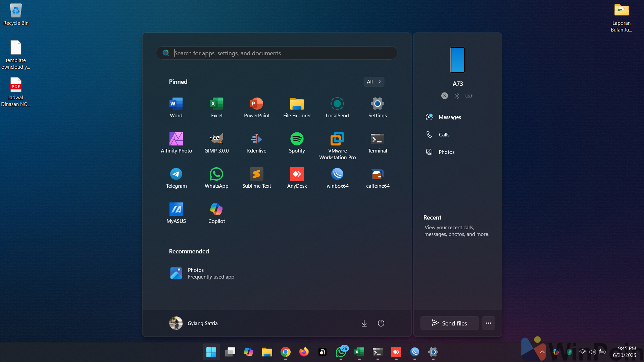This screenshot has height=362, width=644.
Task: Click the phone battery status icon under A73
Action: point(469,96)
